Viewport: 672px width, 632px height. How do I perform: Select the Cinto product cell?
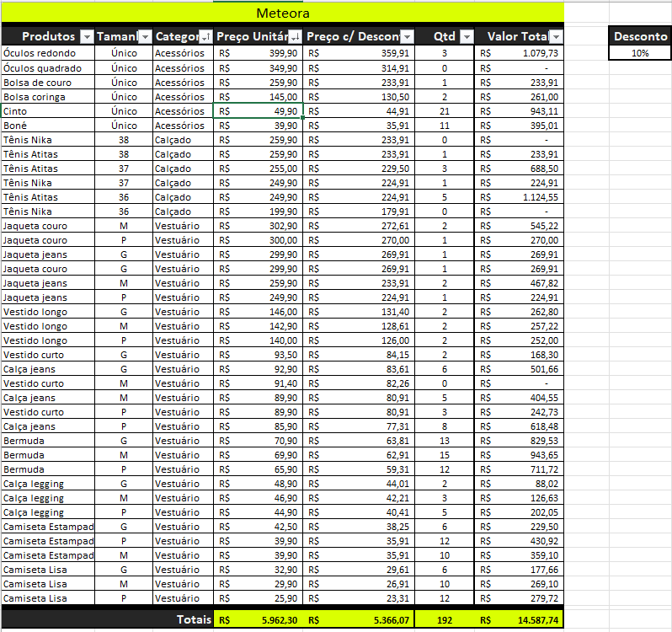pos(48,111)
